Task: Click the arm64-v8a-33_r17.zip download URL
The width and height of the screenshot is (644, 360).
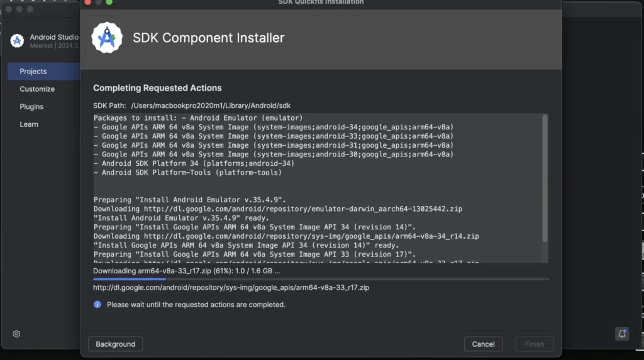Action: 231,287
